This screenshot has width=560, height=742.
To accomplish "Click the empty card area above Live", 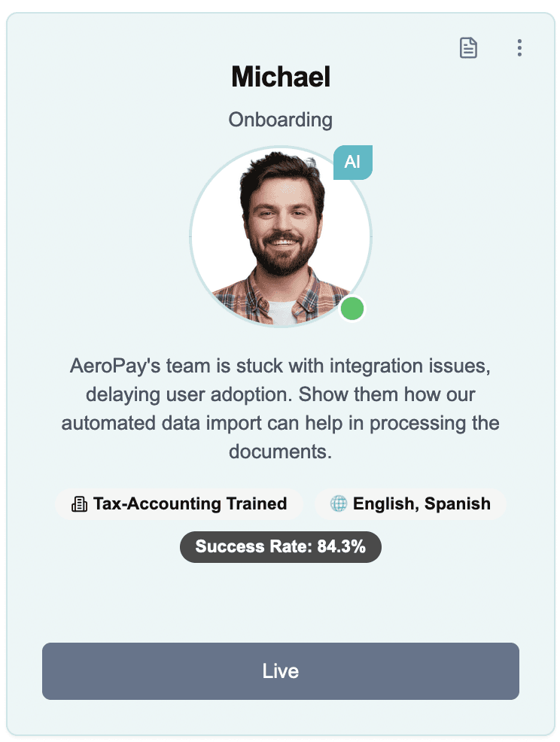I will coord(281,602).
